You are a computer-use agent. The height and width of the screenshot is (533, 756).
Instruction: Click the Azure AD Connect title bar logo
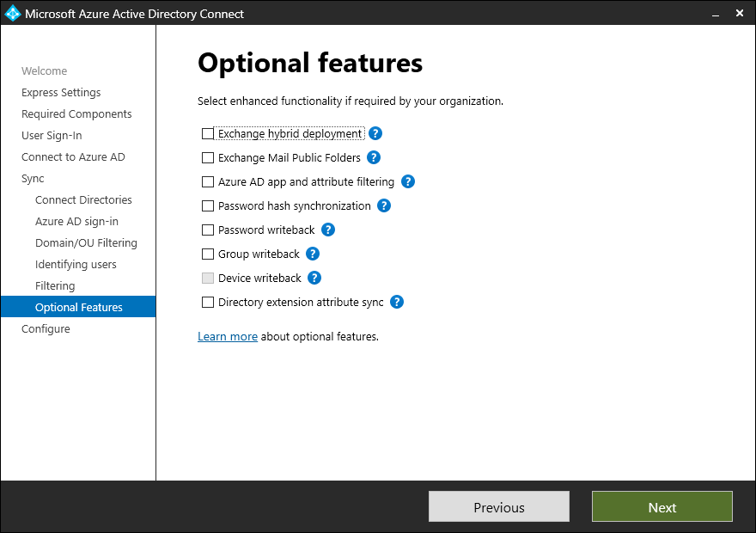12,13
